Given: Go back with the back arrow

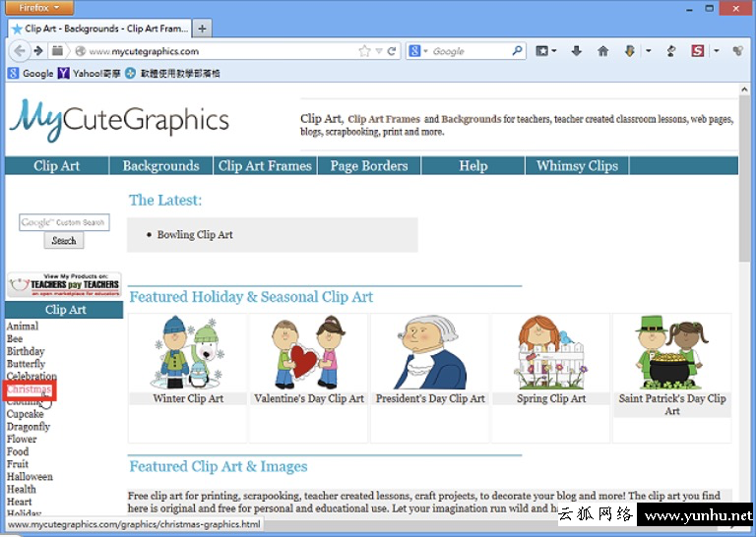Looking at the screenshot, I should (x=20, y=50).
